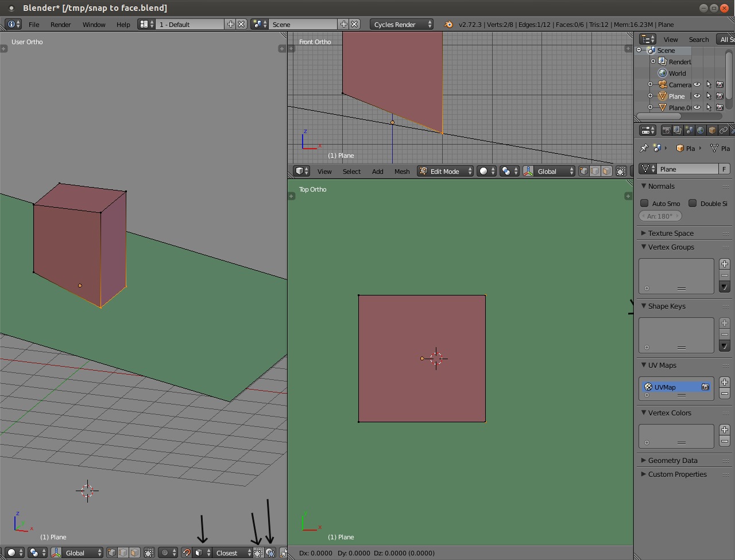Screen dimensions: 735x560
Task: Toggle limit selection to visible in left viewport
Action: pos(149,553)
